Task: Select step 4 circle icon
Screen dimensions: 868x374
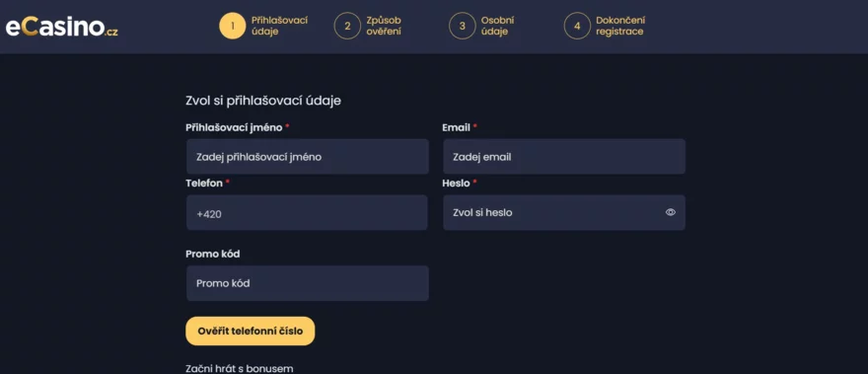Action: [x=577, y=26]
